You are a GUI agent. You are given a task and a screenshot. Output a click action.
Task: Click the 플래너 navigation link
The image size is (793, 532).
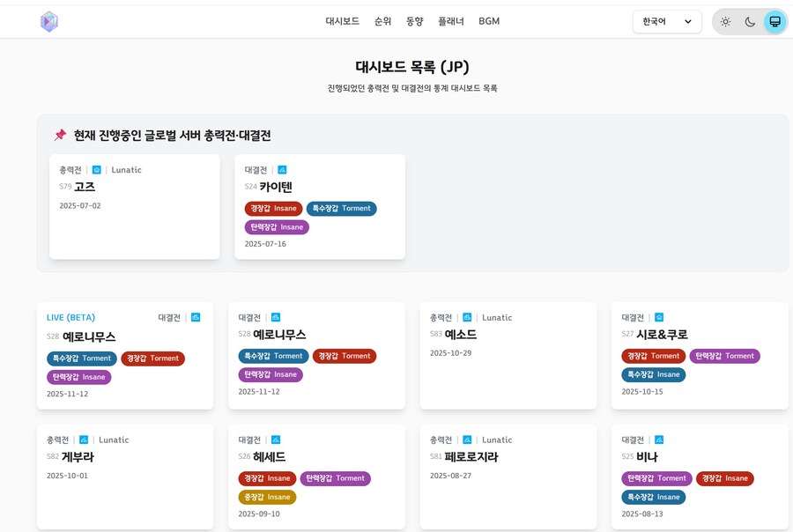pyautogui.click(x=450, y=21)
